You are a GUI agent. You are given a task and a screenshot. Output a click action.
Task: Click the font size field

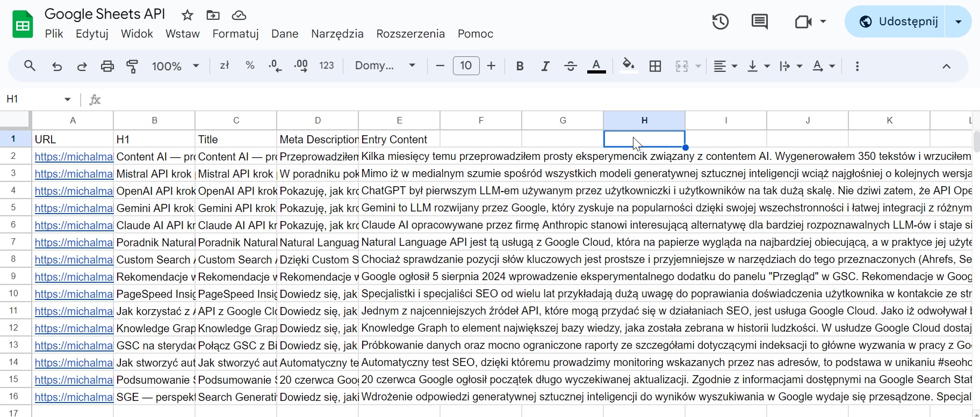pyautogui.click(x=466, y=65)
